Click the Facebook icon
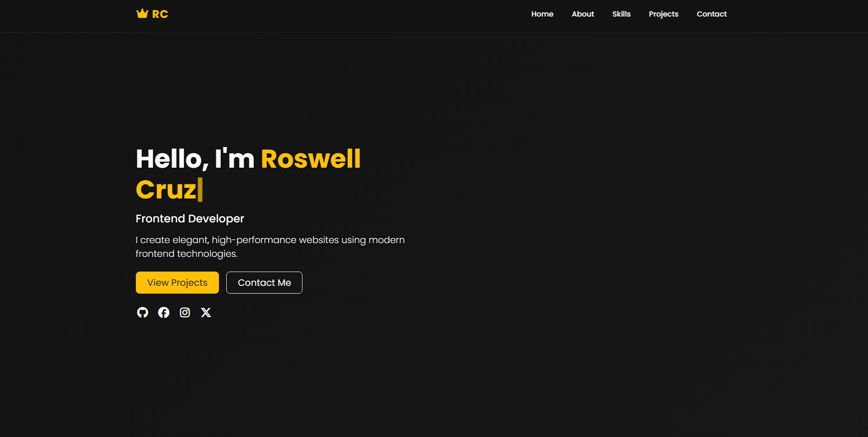 [x=163, y=312]
